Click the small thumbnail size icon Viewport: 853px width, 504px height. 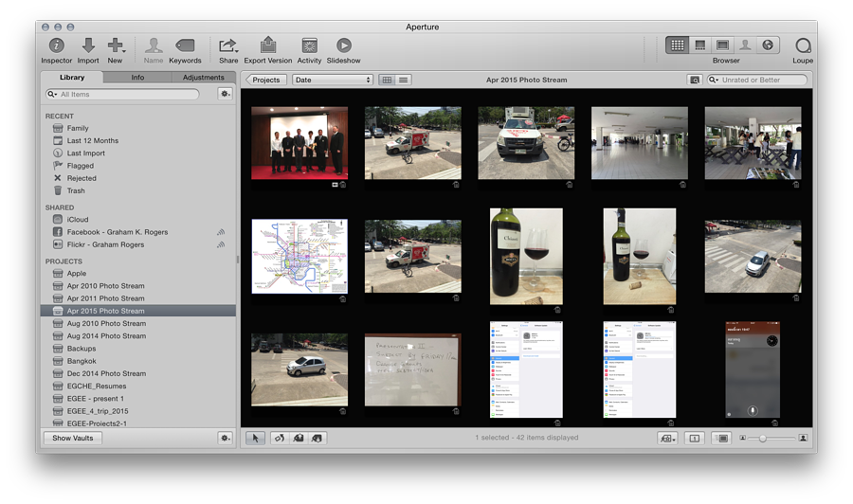pyautogui.click(x=742, y=438)
